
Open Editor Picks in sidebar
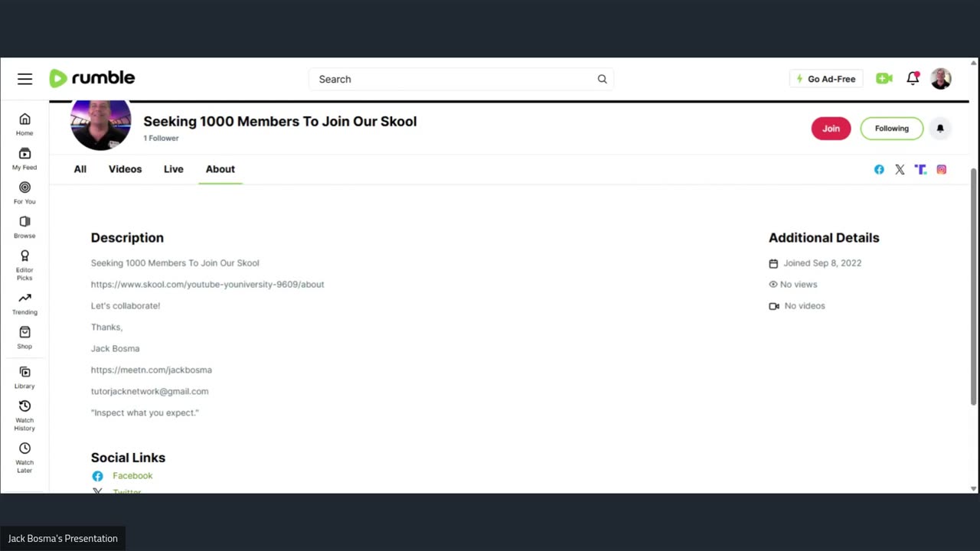click(24, 265)
